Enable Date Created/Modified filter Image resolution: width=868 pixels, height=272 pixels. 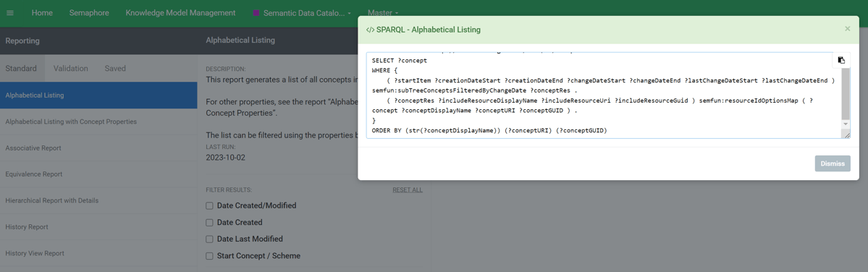209,205
